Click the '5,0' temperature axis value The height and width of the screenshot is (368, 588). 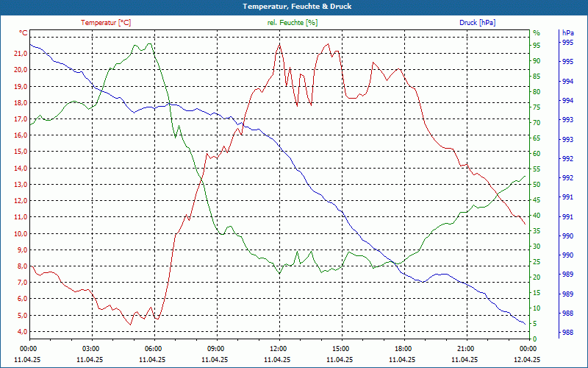coord(22,316)
